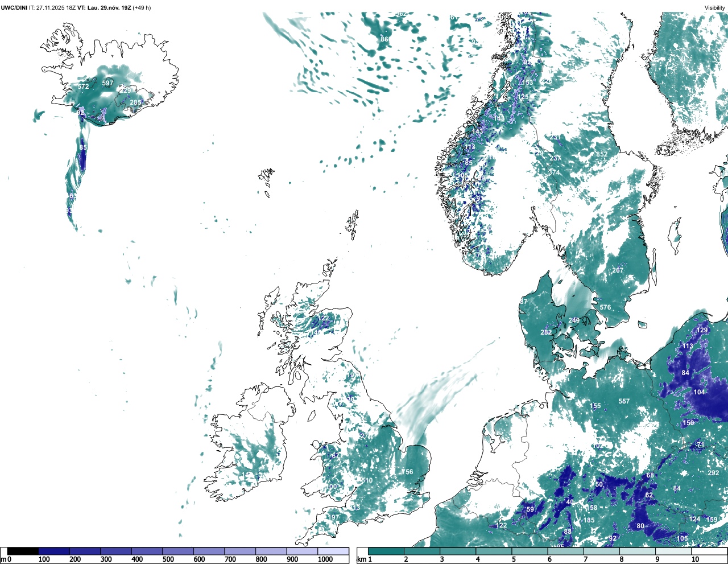Click the '105' value near bottom right

tap(682, 538)
